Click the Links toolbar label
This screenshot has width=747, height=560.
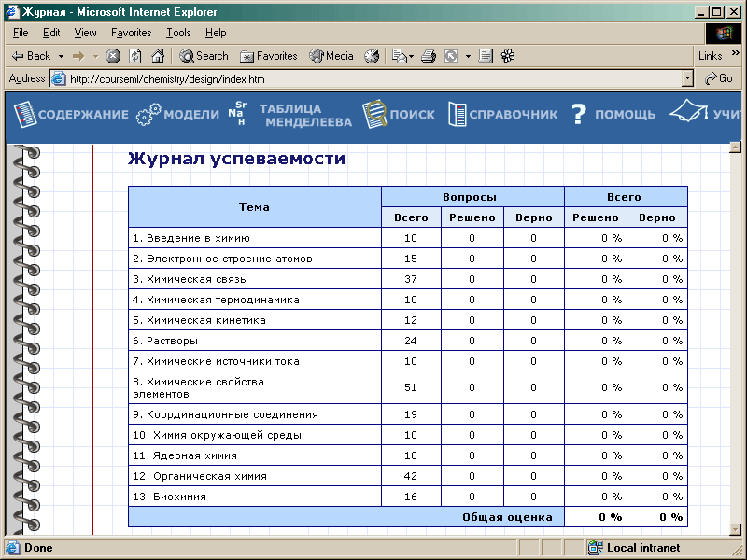click(710, 56)
